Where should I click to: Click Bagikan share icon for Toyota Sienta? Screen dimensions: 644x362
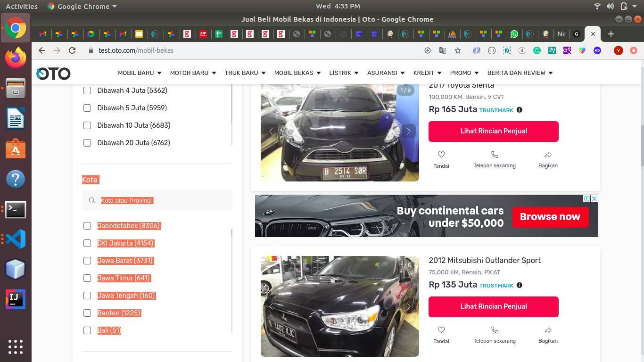click(548, 155)
